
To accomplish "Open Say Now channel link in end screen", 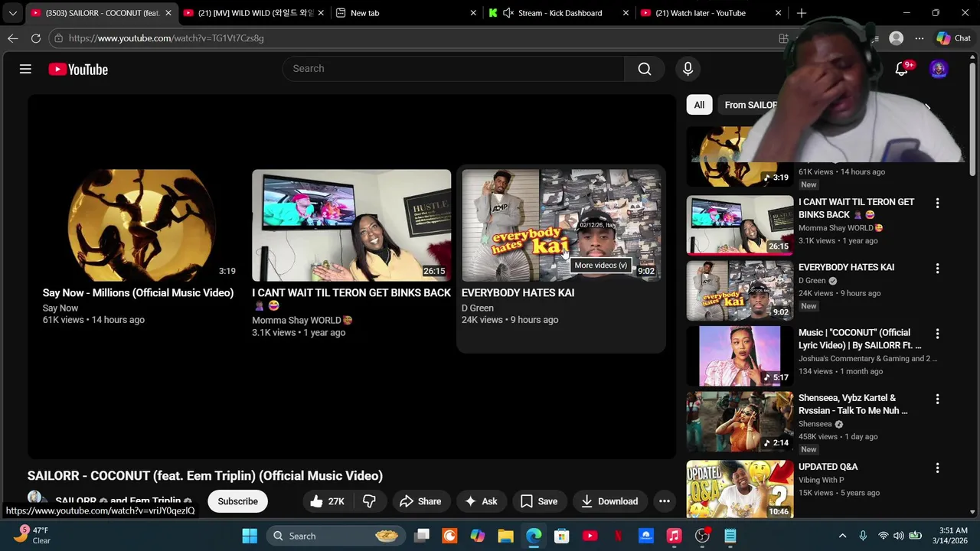I will 60,308.
